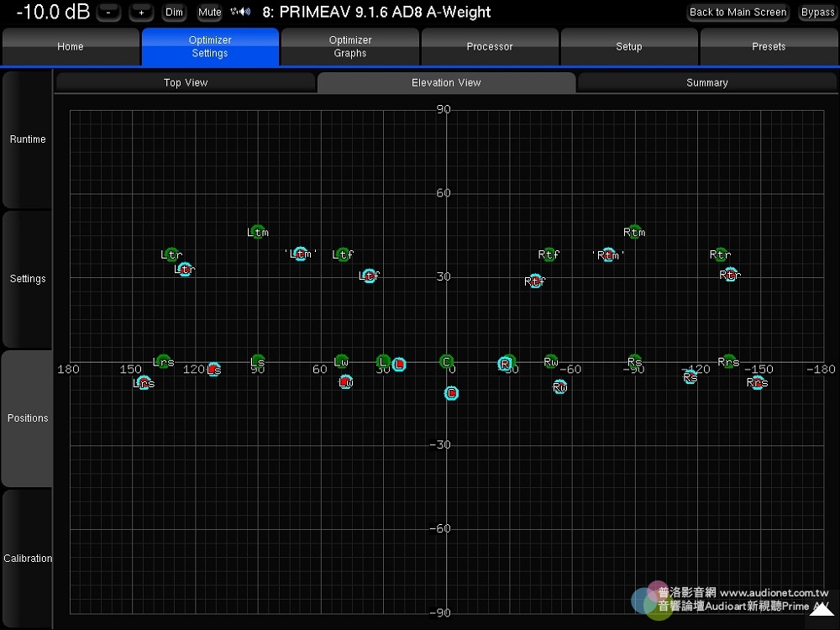Viewport: 840px width, 630px height.
Task: Open the Runtime side section
Action: click(28, 139)
